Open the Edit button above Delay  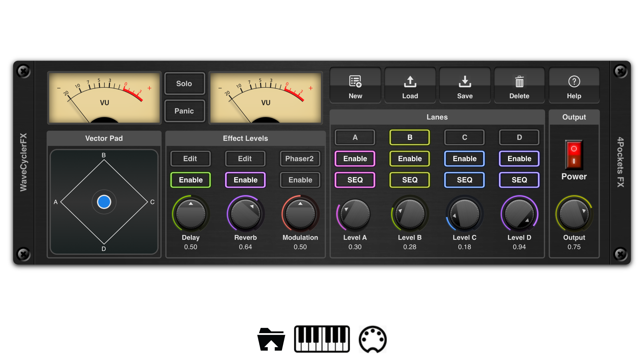click(x=190, y=159)
